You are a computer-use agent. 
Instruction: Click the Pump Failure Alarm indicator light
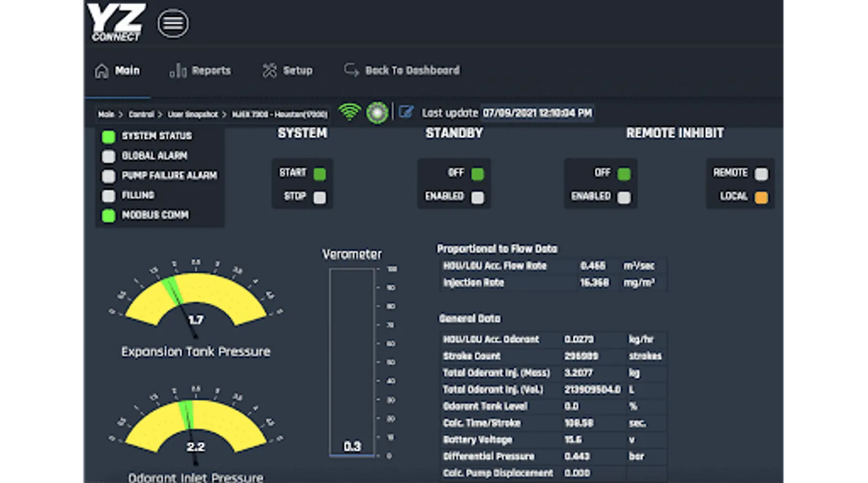(108, 176)
